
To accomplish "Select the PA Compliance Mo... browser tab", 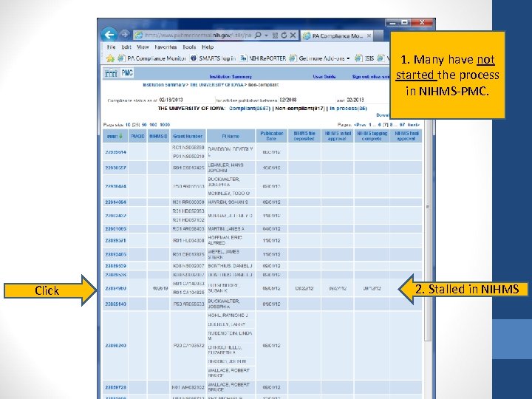I will coord(337,35).
